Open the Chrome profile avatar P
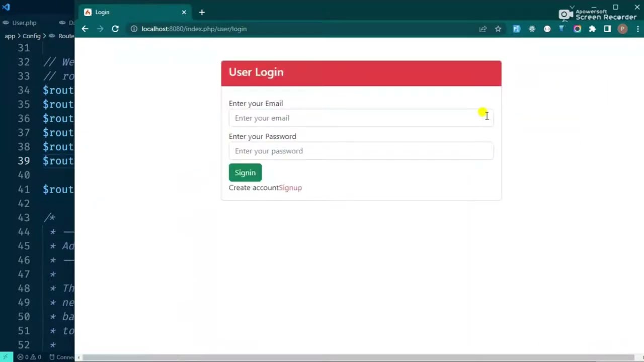Viewport: 644px width, 362px height. [622, 29]
